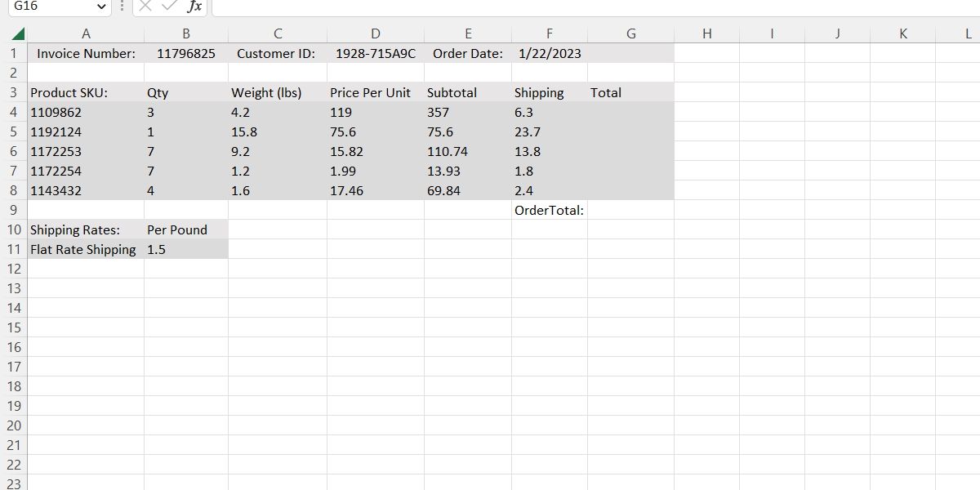Select the Flat Rate Shipping value 1.5
The image size is (980, 490).
(x=185, y=250)
